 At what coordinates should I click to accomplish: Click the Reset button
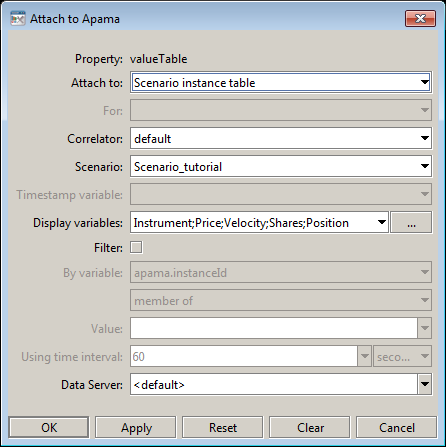[223, 427]
